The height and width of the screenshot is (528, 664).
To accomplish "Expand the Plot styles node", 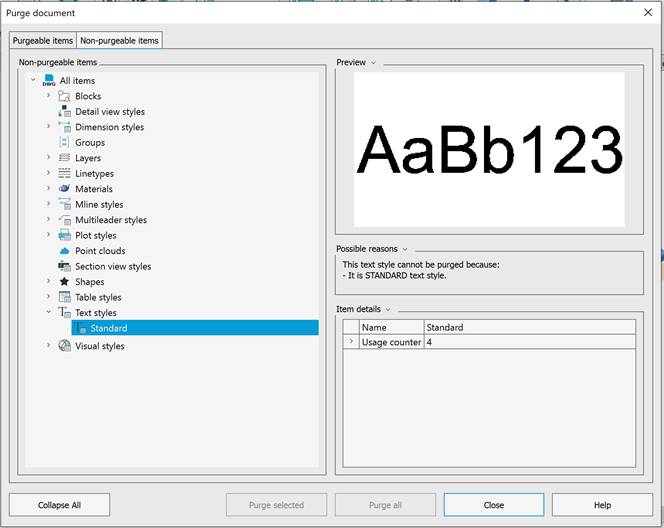I will (x=48, y=234).
